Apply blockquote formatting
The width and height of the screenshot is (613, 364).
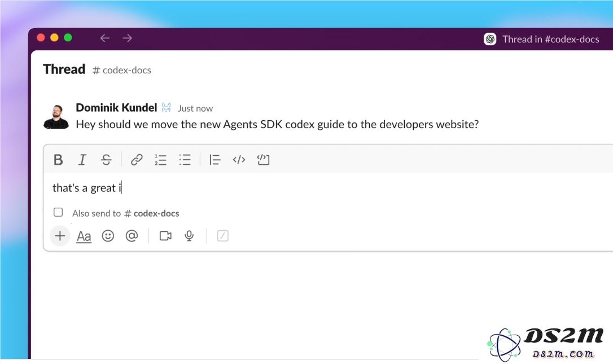click(x=214, y=160)
